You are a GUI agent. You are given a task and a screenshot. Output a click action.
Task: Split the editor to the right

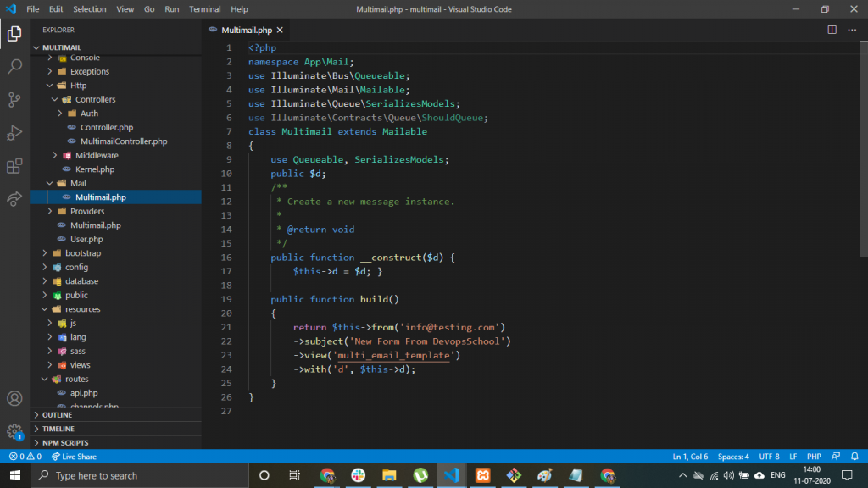(832, 30)
